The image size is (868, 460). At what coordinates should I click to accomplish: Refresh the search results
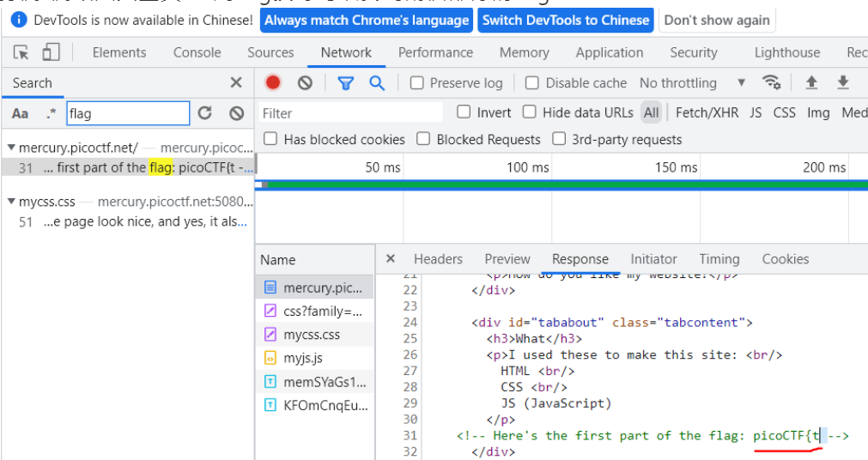(205, 113)
